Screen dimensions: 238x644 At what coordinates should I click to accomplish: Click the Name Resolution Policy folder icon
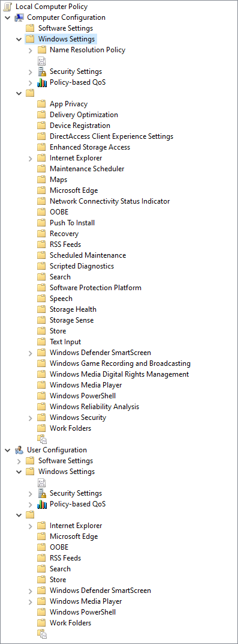[41, 50]
